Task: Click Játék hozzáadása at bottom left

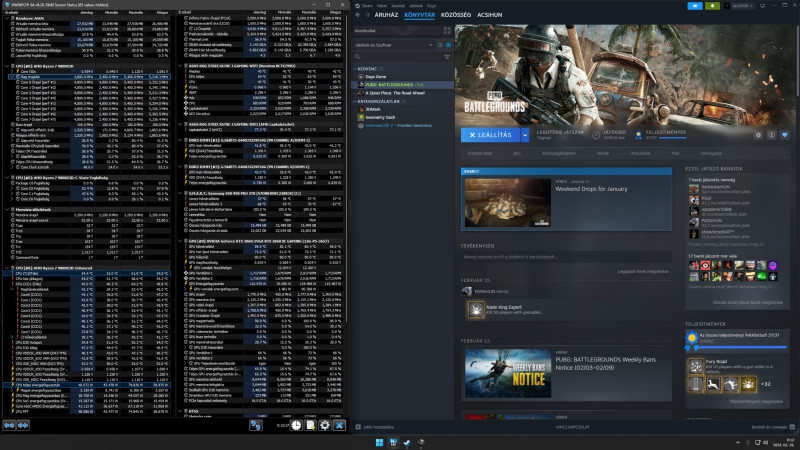Action: (x=374, y=427)
